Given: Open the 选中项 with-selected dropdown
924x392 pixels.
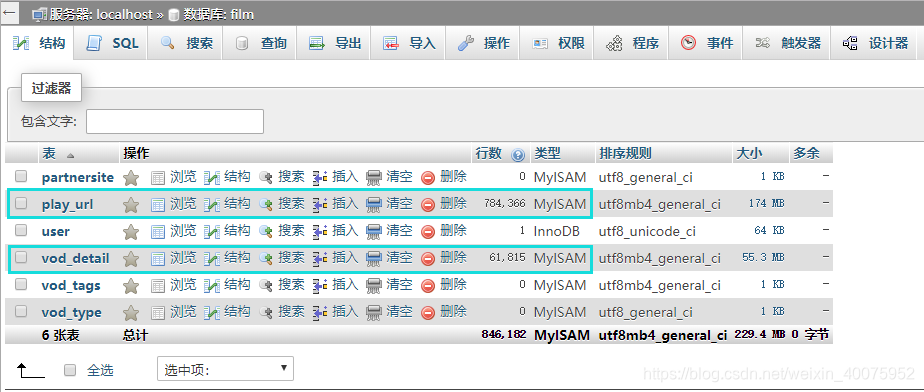Looking at the screenshot, I should [x=225, y=369].
